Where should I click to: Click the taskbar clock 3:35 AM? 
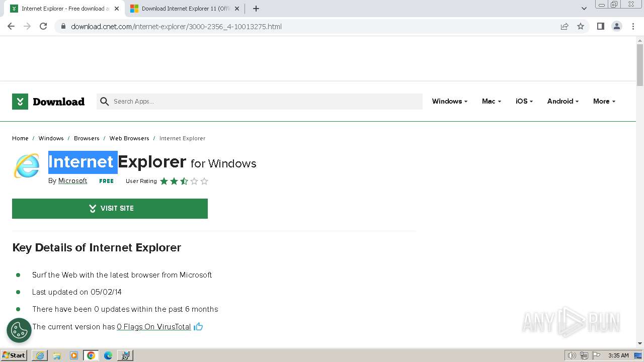[x=618, y=355]
